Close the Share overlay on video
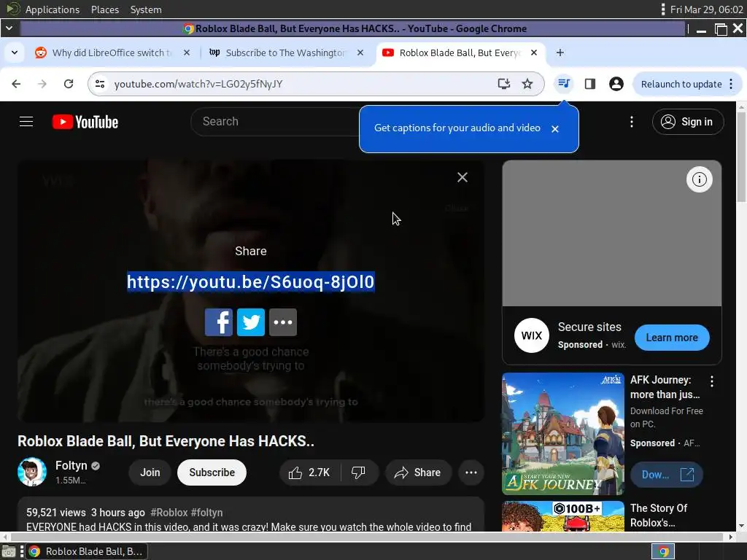The height and width of the screenshot is (560, 747). tap(462, 177)
